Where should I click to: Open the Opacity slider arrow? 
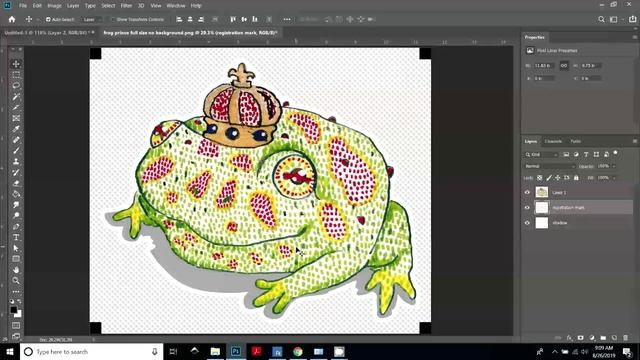tap(613, 167)
